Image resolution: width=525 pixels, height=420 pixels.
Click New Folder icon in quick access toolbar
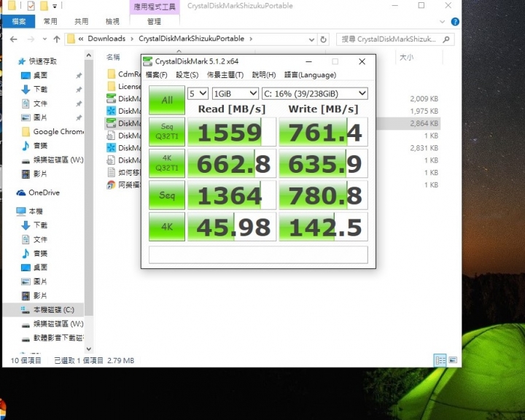coord(44,6)
